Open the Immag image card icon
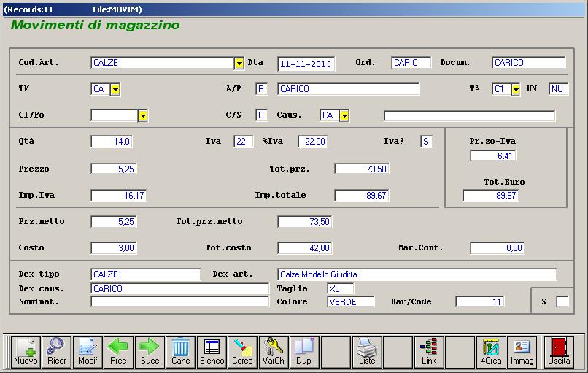The width and height of the screenshot is (588, 373). [522, 352]
